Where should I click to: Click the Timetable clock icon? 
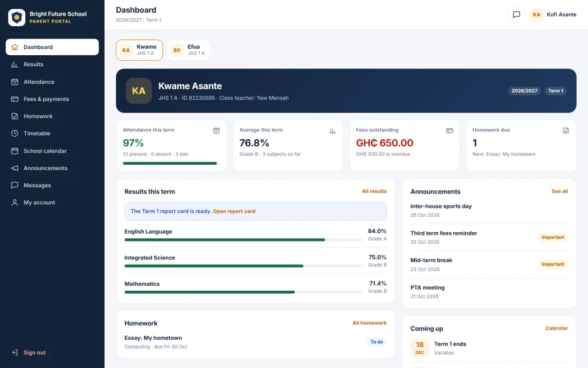point(15,133)
